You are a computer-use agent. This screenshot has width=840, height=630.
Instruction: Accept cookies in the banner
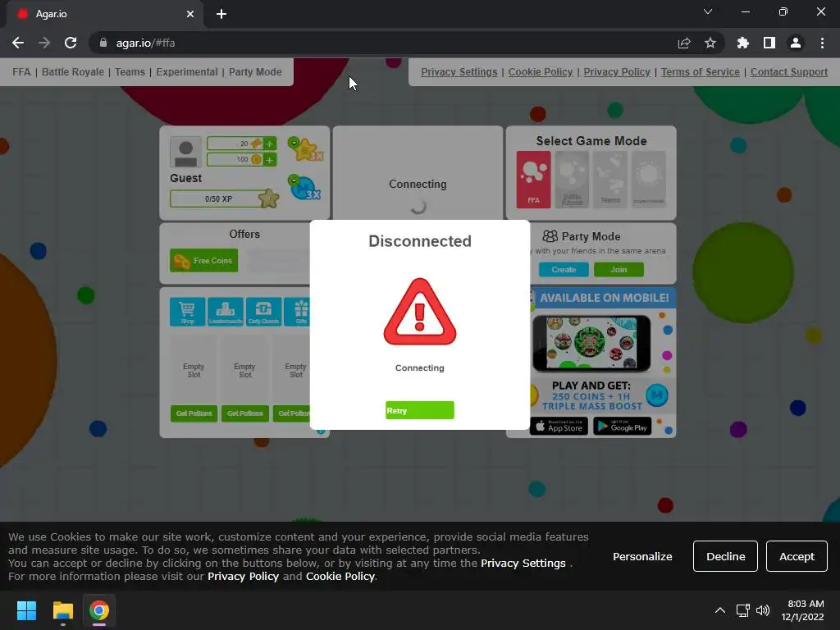tap(797, 556)
